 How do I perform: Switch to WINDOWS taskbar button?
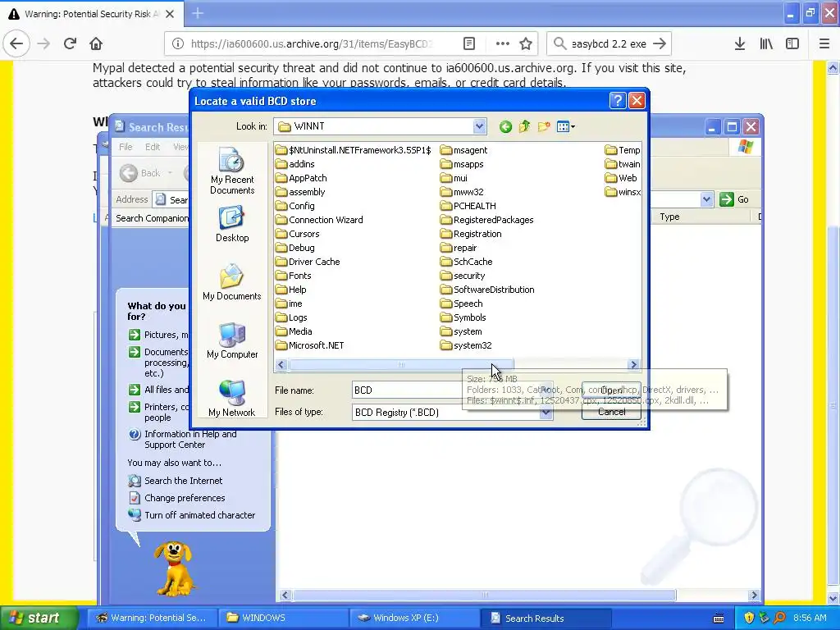(283, 618)
